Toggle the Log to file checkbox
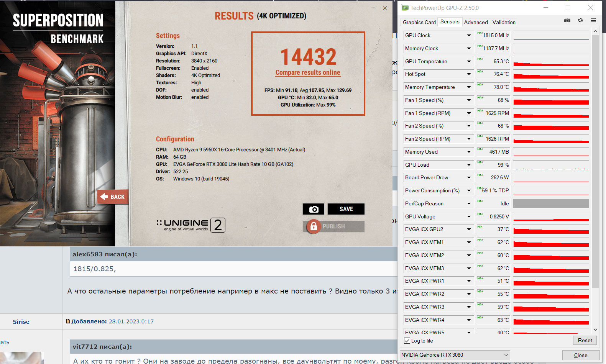This screenshot has height=364, width=606. [x=407, y=341]
